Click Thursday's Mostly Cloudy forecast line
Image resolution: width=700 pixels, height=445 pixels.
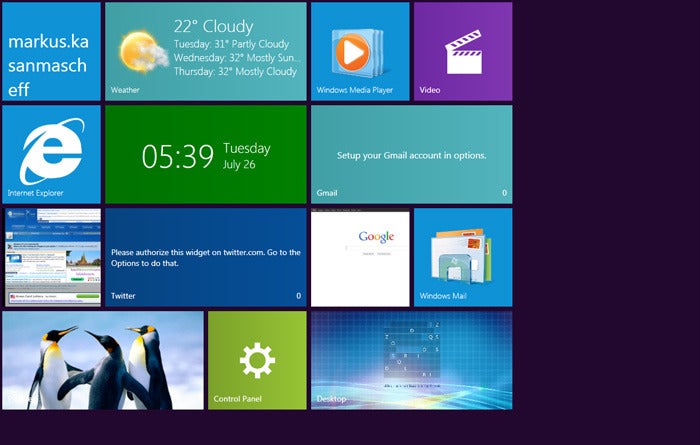click(235, 72)
